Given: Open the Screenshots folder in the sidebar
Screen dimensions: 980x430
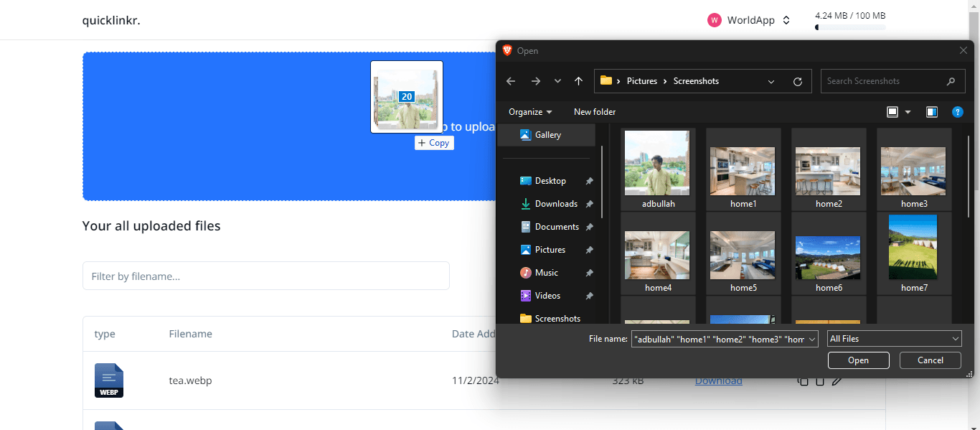Looking at the screenshot, I should [550, 319].
